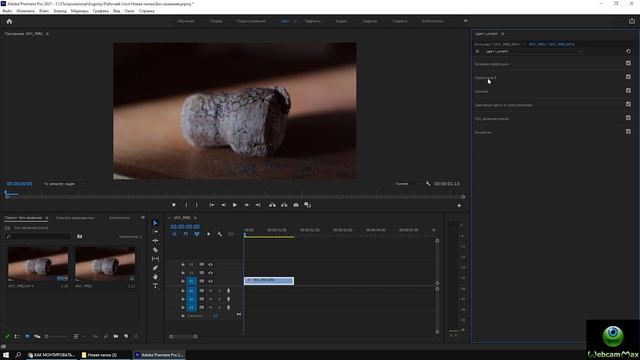Viewport: 640px width, 360px height.
Task: Select MVI_9982.MP4 clip in timeline
Action: click(x=269, y=280)
